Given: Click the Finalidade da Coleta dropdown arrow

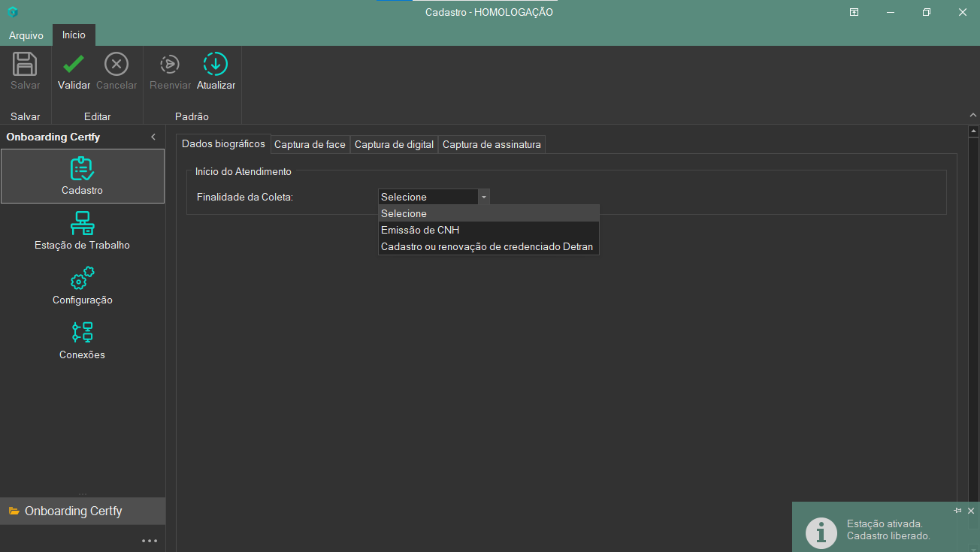Looking at the screenshot, I should click(484, 197).
